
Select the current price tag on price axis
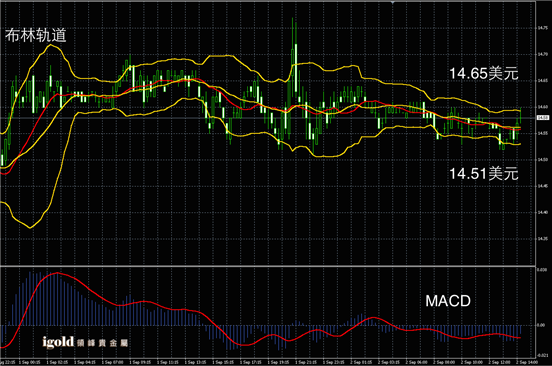[x=543, y=118]
